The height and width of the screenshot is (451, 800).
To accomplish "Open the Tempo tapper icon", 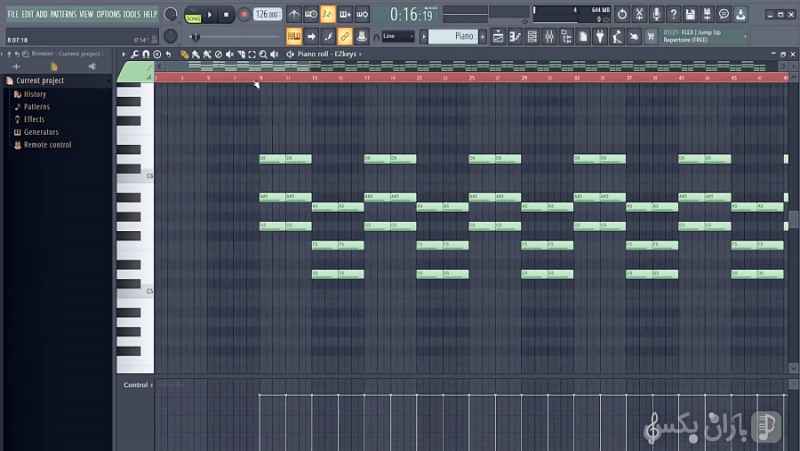I will click(617, 36).
